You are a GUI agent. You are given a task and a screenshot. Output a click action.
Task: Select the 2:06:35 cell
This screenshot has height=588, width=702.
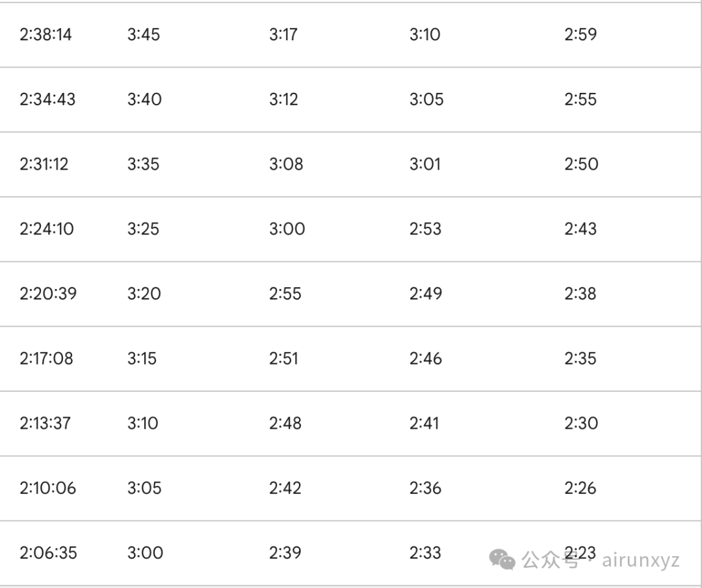[x=48, y=553]
